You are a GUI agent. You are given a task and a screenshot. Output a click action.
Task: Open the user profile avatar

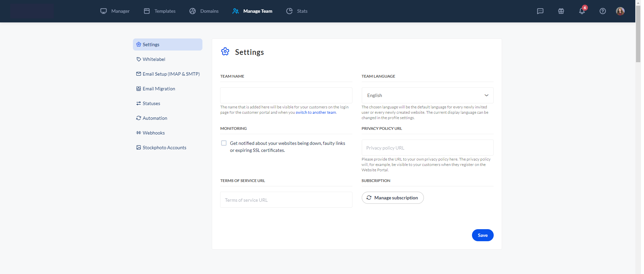pos(620,11)
